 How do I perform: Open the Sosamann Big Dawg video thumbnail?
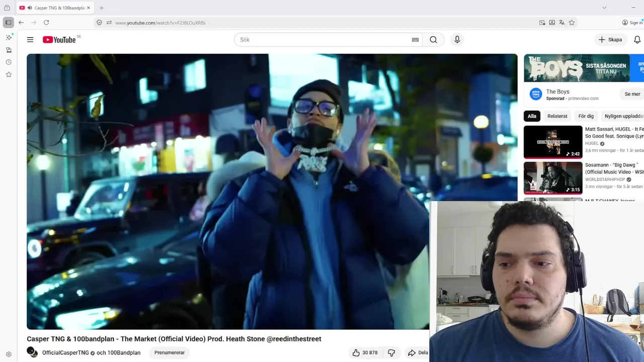553,177
